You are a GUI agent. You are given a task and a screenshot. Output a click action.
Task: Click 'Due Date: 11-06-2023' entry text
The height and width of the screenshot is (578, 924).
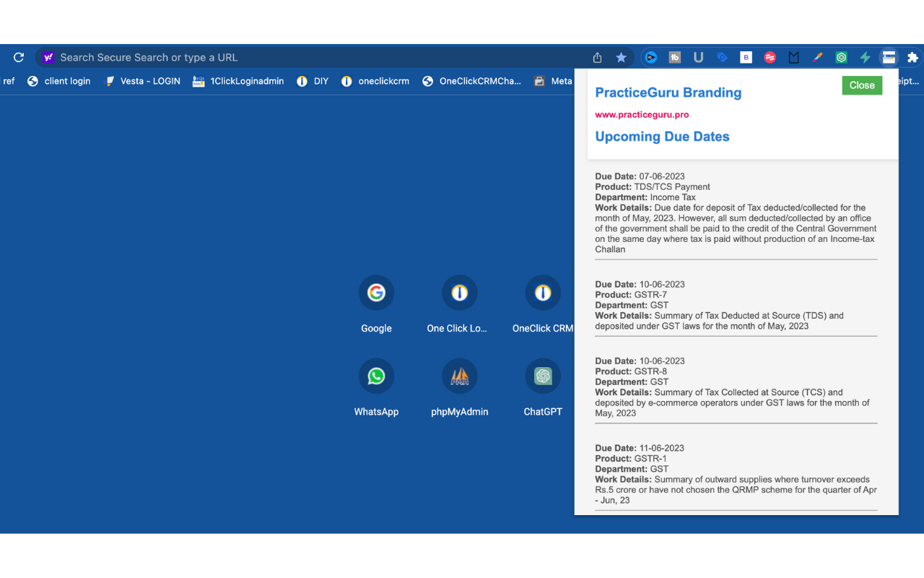pos(640,448)
